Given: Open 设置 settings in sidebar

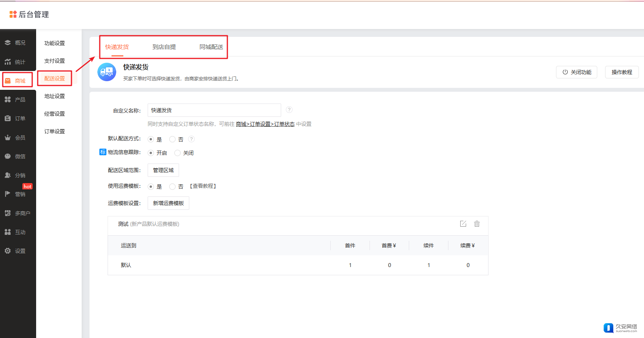Looking at the screenshot, I should (x=18, y=251).
